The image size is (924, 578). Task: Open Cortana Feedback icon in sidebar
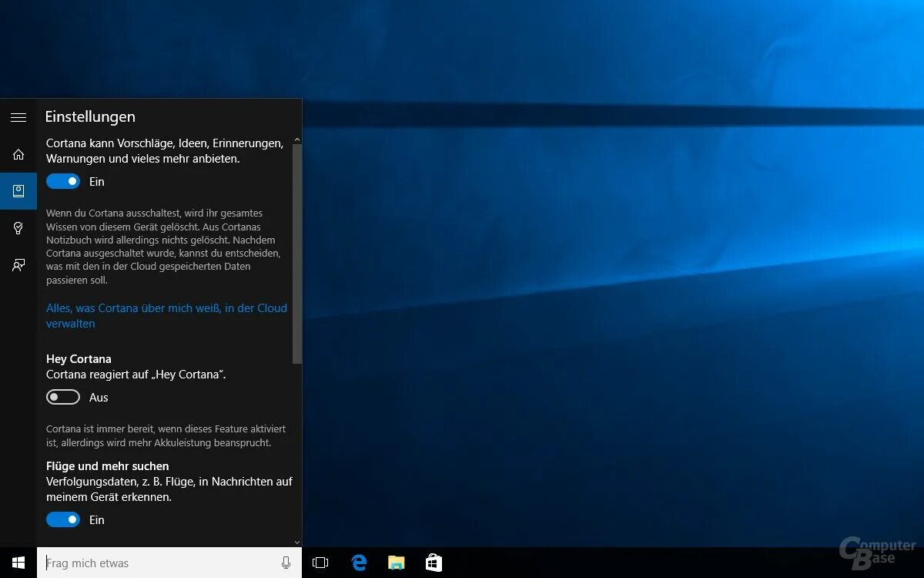(18, 265)
